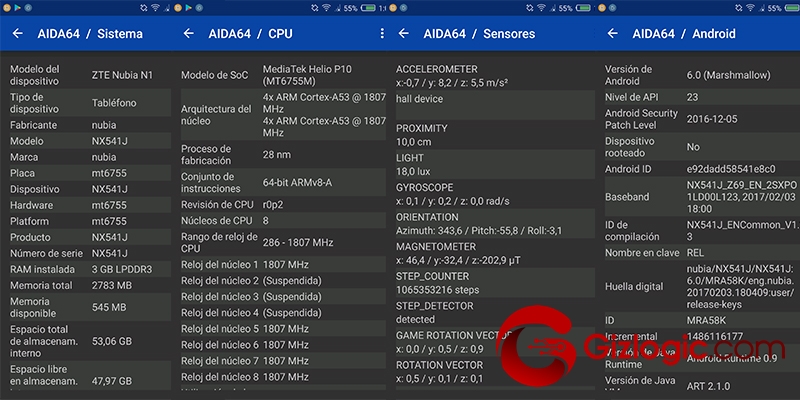Image resolution: width=800 pixels, height=400 pixels.
Task: Tap the 'Marca' row
Action: tap(90, 157)
